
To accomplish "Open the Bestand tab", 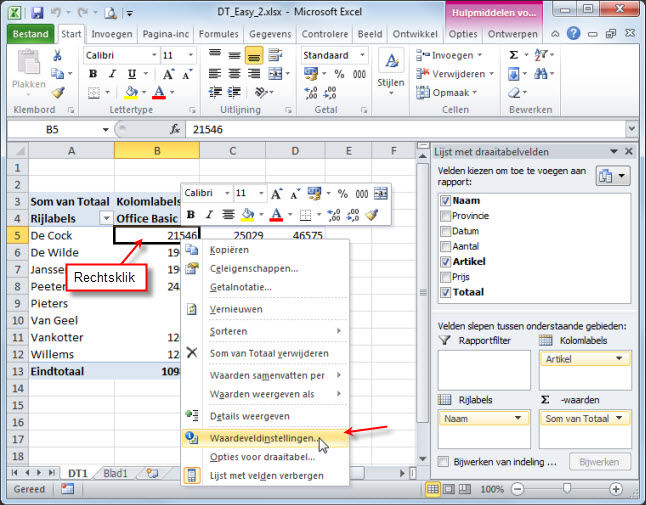I will (x=30, y=34).
